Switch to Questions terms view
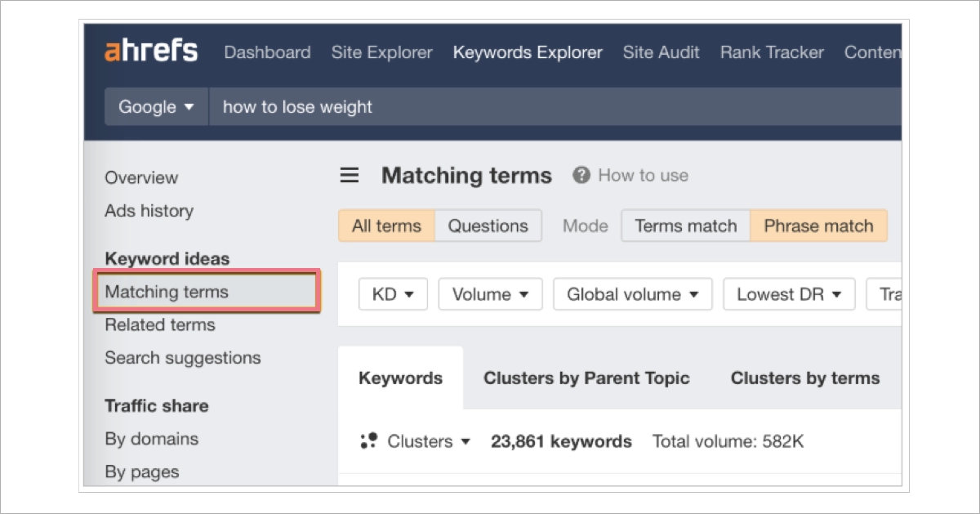Viewport: 980px width, 514px height. tap(488, 226)
